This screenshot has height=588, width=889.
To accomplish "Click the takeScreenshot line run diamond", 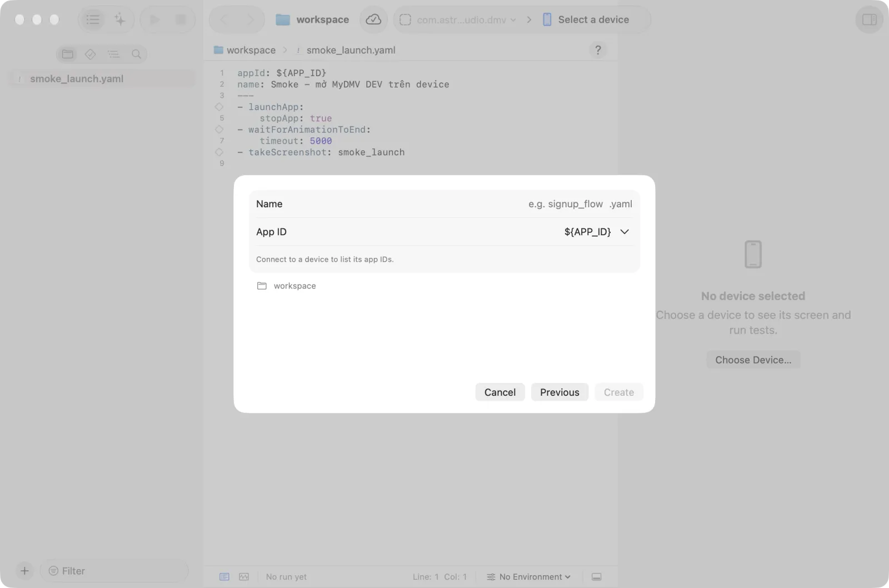I will point(219,152).
